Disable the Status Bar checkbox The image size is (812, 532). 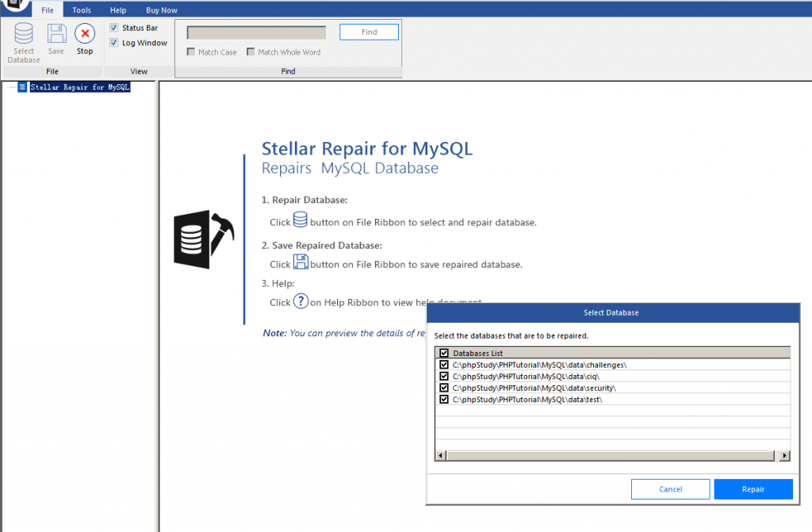click(x=114, y=26)
